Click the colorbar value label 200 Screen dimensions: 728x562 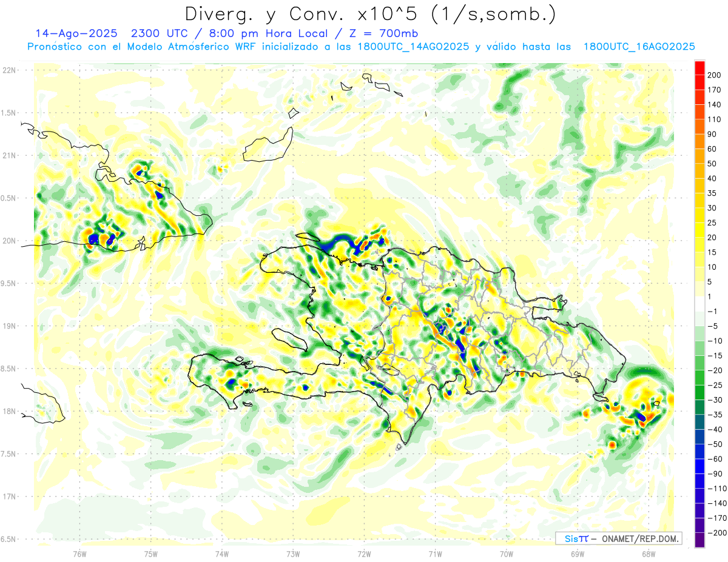pyautogui.click(x=715, y=75)
